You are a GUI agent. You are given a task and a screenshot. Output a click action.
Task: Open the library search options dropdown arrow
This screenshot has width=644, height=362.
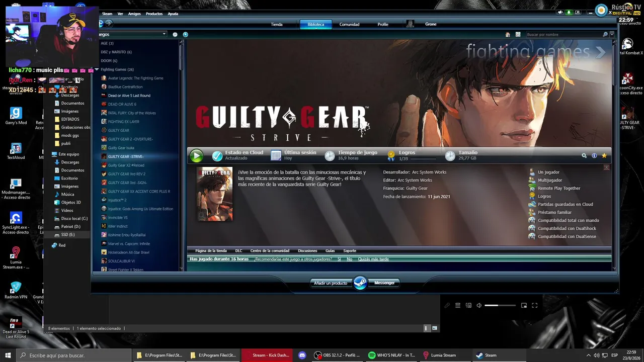(612, 34)
